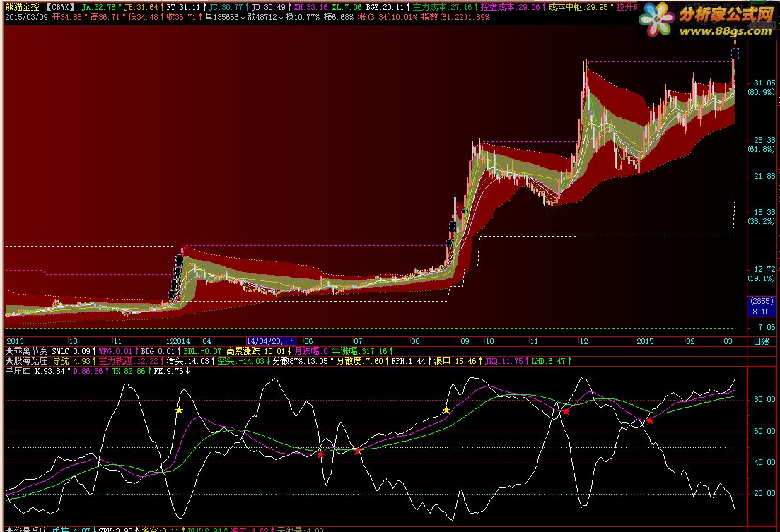Screen dimensions: 780x532
Task: Click the 2013 label on date axis
Action: 15,341
